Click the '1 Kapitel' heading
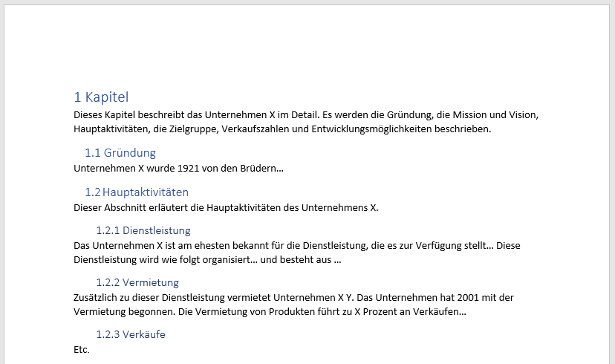The image size is (615, 364). coord(101,97)
